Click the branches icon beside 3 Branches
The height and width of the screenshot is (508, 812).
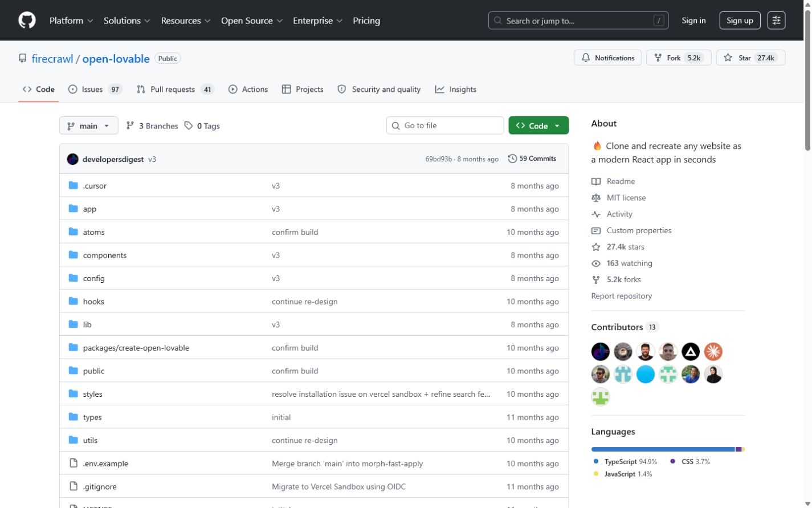tap(130, 125)
